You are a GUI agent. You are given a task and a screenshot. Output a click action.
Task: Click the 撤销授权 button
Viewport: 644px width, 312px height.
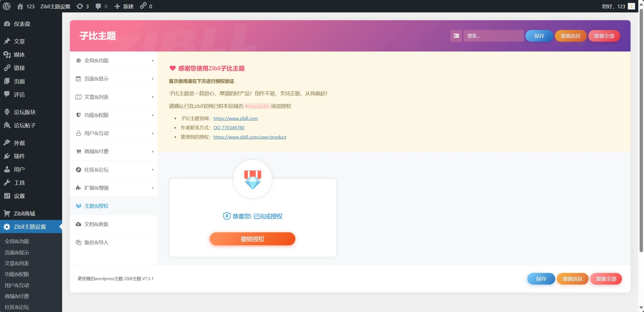[253, 239]
